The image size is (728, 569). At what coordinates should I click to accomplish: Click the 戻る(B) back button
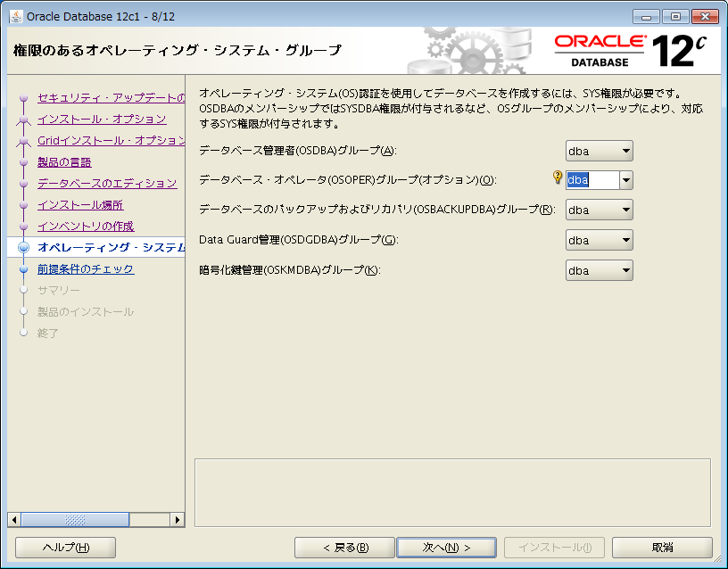(x=344, y=548)
